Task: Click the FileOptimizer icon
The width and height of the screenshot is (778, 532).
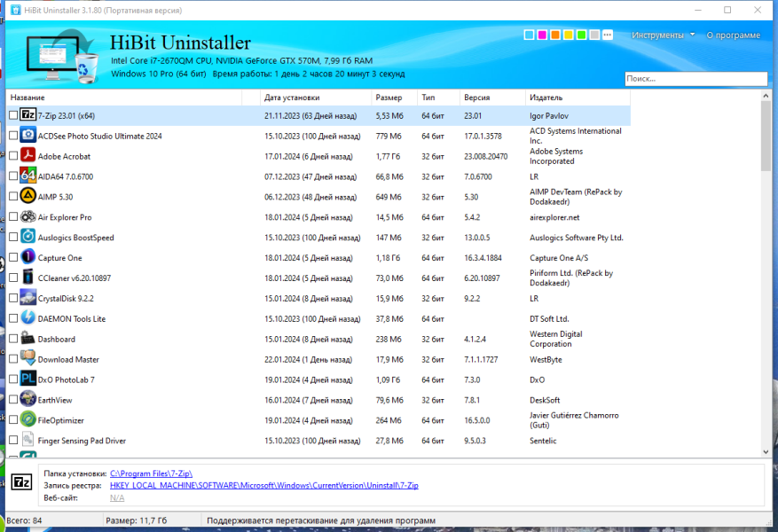Action: click(x=28, y=420)
